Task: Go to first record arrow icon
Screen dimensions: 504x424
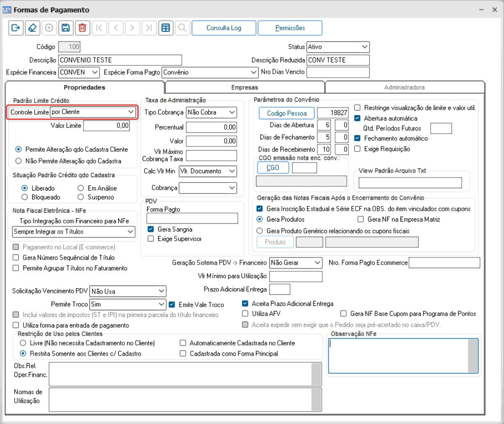Action: click(x=99, y=28)
